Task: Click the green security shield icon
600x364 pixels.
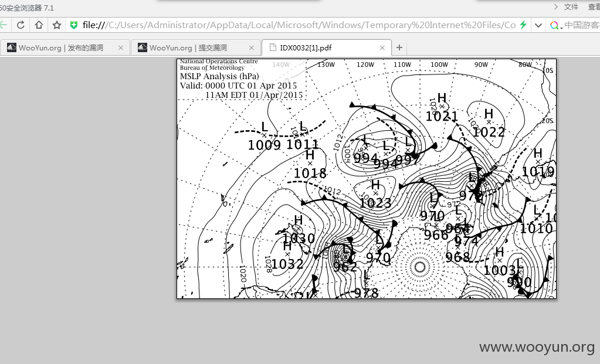Action: [74, 25]
